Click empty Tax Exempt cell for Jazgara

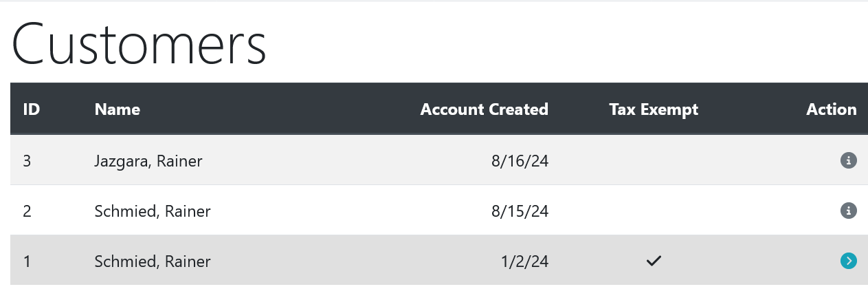click(654, 160)
